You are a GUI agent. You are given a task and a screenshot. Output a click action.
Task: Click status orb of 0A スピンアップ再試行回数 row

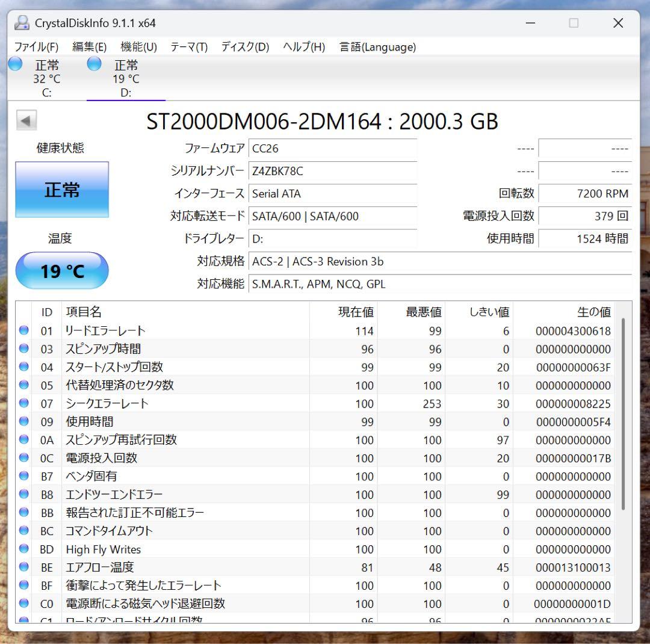coord(24,440)
